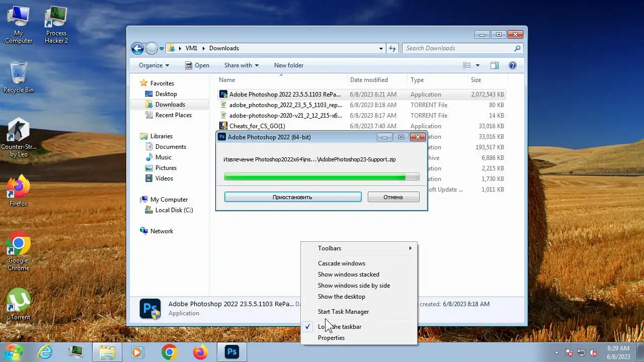Launch Internet Explorer from the taskbar
This screenshot has width=644, height=362.
click(45, 352)
